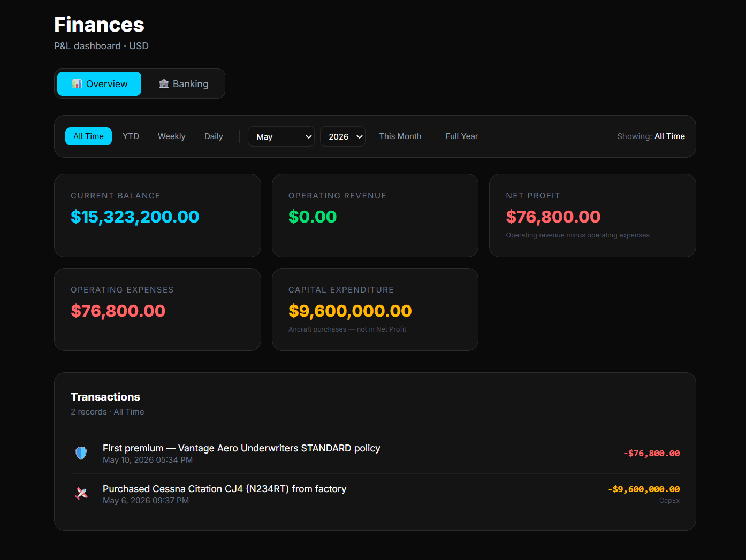746x560 pixels.
Task: Open the year dropdown showing 2026
Action: pos(342,136)
